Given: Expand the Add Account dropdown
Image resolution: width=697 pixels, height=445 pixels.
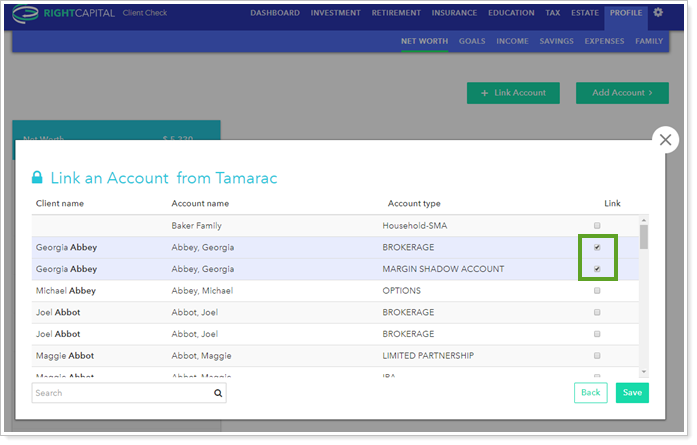Looking at the screenshot, I should pyautogui.click(x=621, y=93).
